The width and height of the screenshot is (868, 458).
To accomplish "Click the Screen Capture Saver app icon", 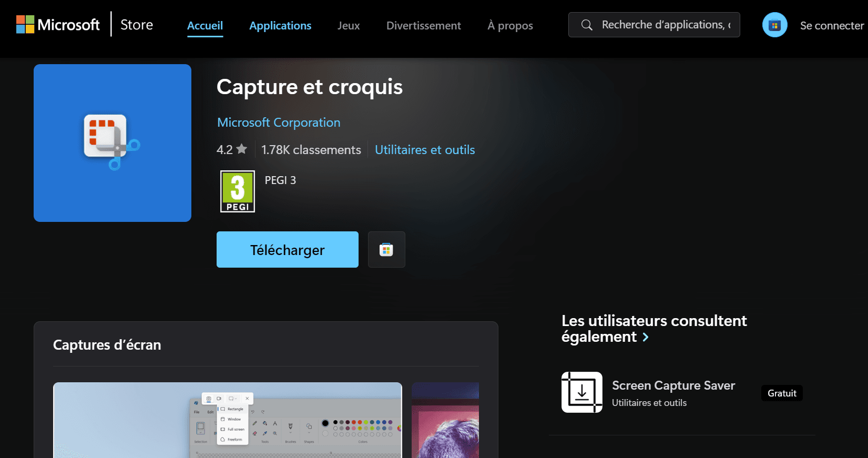I will 582,392.
